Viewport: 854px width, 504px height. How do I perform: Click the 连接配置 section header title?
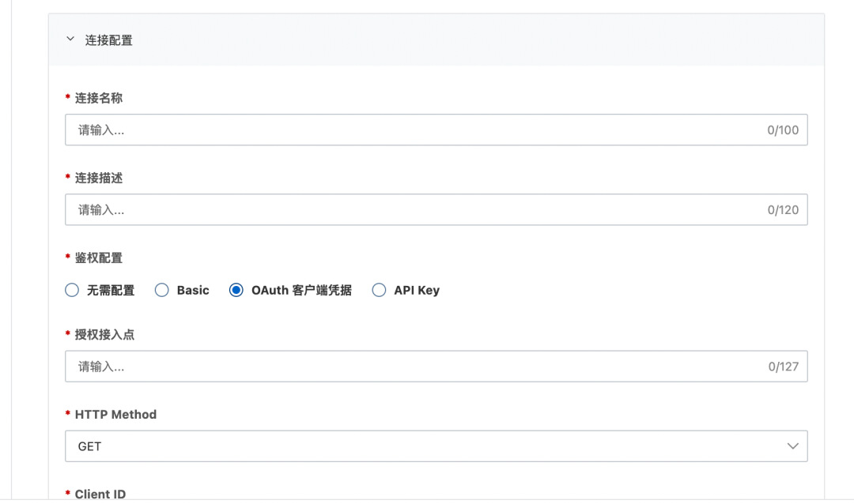pos(109,40)
